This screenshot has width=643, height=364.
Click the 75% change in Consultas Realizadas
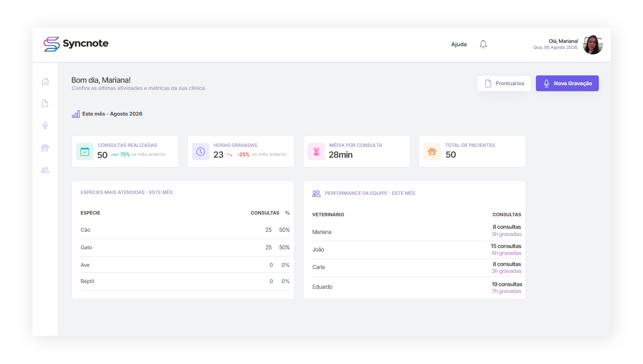click(125, 155)
